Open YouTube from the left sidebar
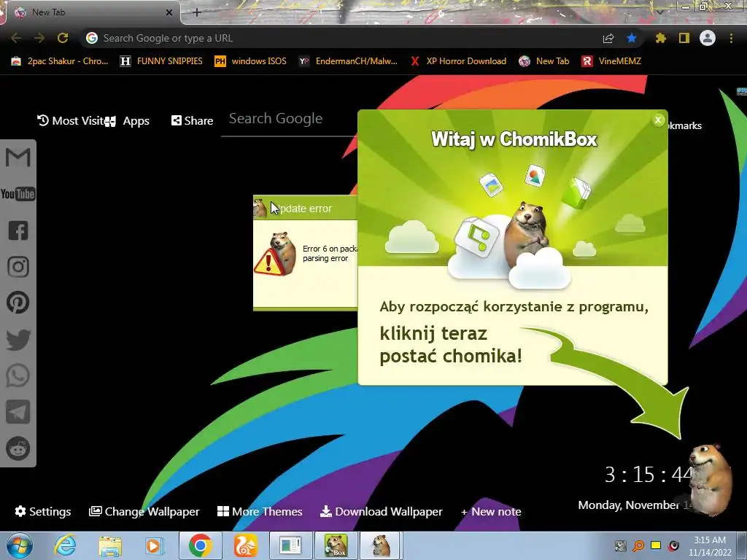This screenshot has width=747, height=560. point(18,194)
